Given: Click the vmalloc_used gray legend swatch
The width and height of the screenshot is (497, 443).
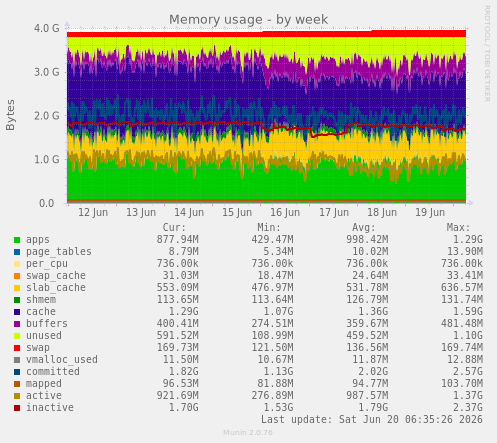Looking at the screenshot, I should point(17,360).
